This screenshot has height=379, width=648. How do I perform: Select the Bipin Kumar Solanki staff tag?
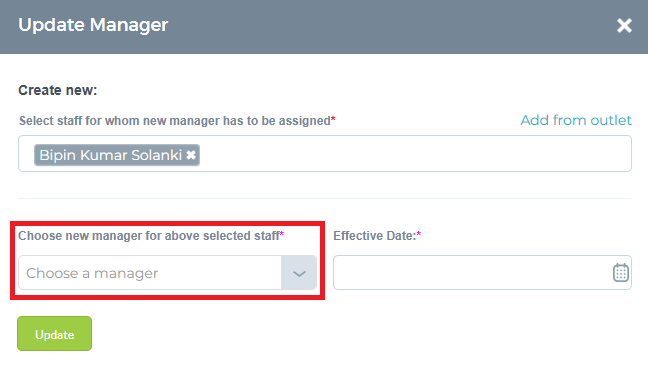click(x=117, y=155)
